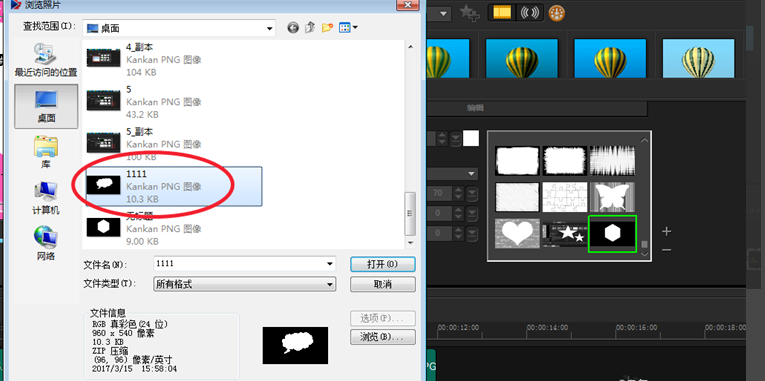Open Computer (计算机) in sidebar
This screenshot has height=381, width=765.
[x=46, y=198]
